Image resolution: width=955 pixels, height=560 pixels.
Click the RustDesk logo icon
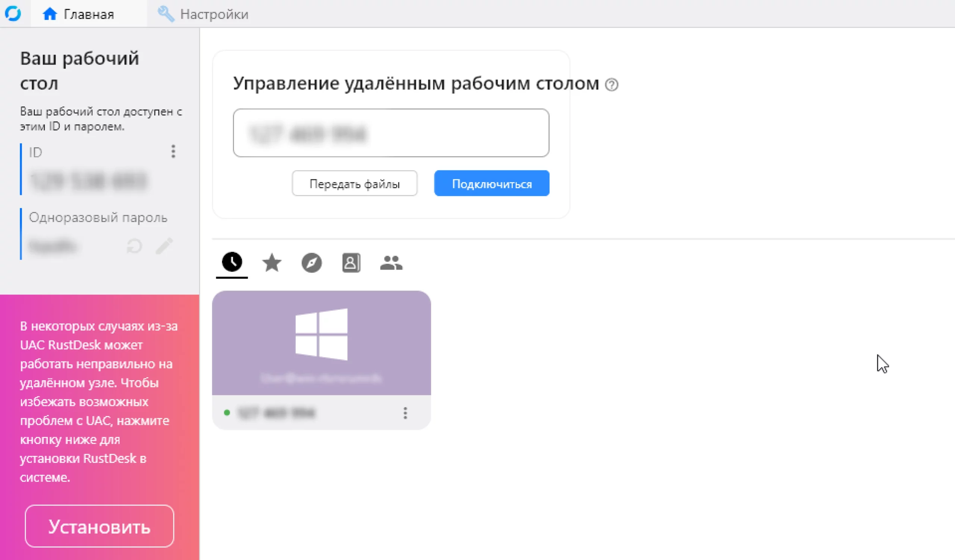13,14
